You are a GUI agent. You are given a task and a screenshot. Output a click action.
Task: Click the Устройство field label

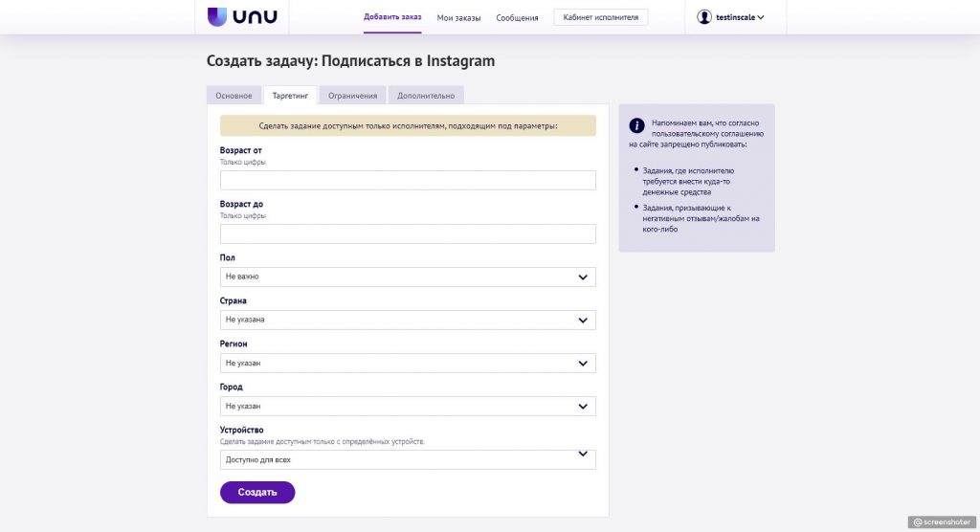tap(242, 431)
